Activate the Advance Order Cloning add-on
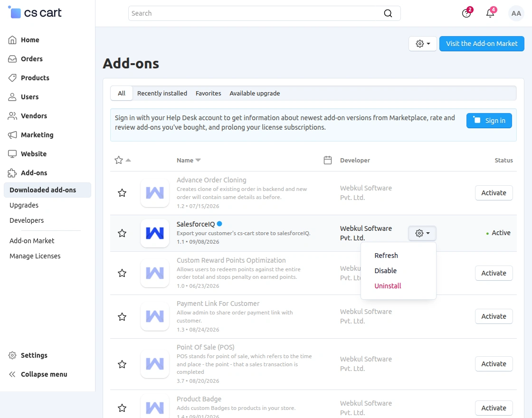Viewport: 532px width, 418px height. pyautogui.click(x=494, y=193)
